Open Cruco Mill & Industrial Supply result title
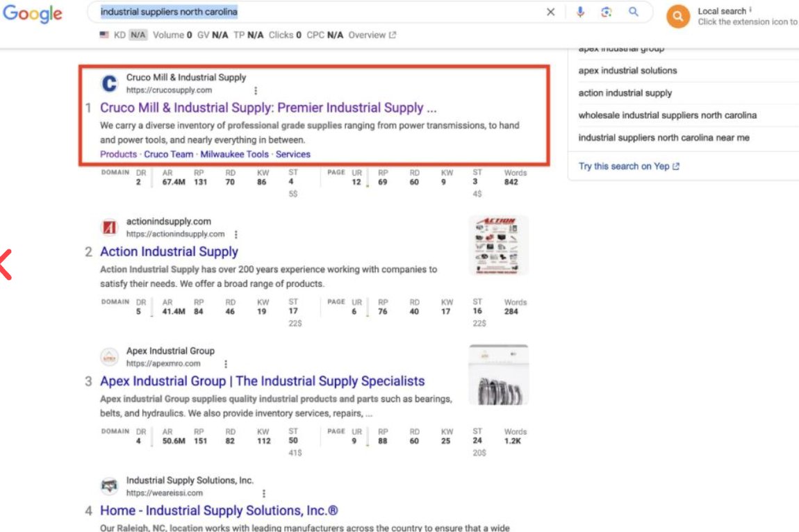799x532 pixels. (268, 108)
